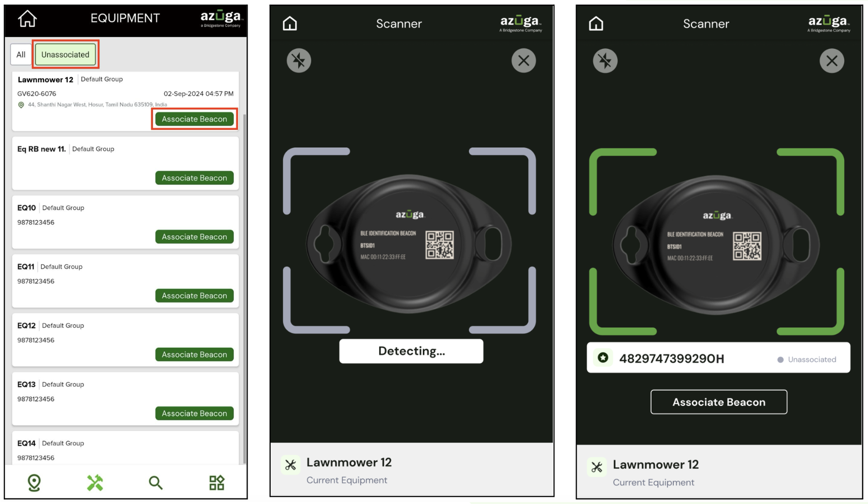Click Associate Beacon for Eq RB new 11.
This screenshot has height=504, width=868.
[194, 178]
